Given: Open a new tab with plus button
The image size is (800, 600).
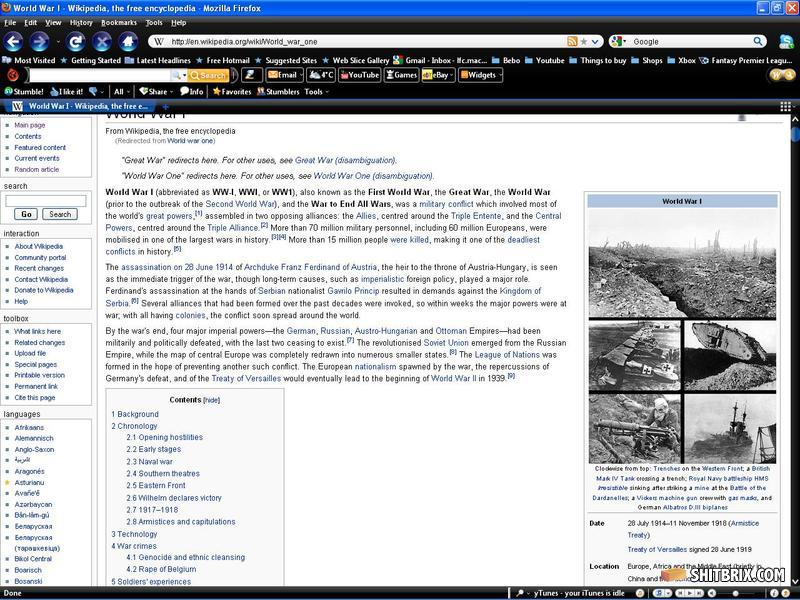Looking at the screenshot, I should [x=165, y=107].
